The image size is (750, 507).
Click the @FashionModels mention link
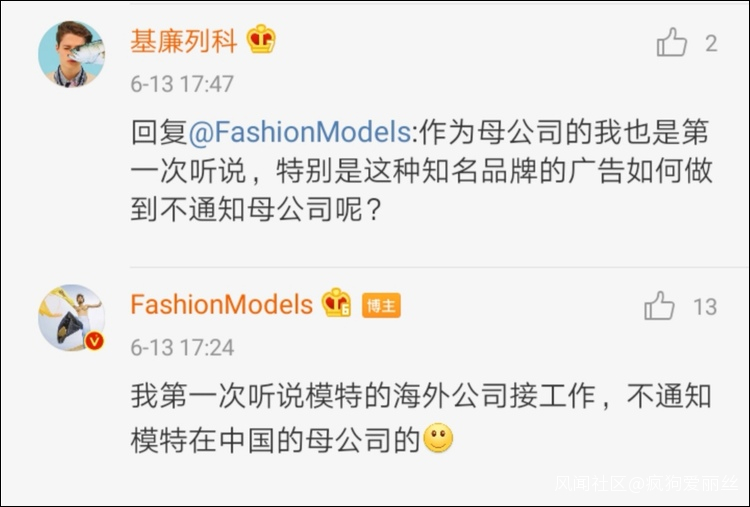tap(300, 133)
